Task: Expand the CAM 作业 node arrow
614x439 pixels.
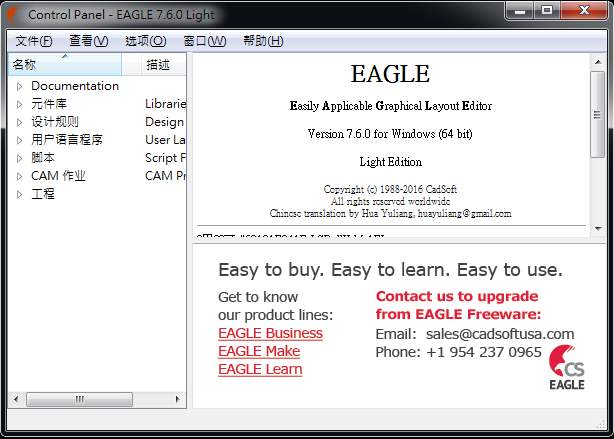Action: [19, 176]
